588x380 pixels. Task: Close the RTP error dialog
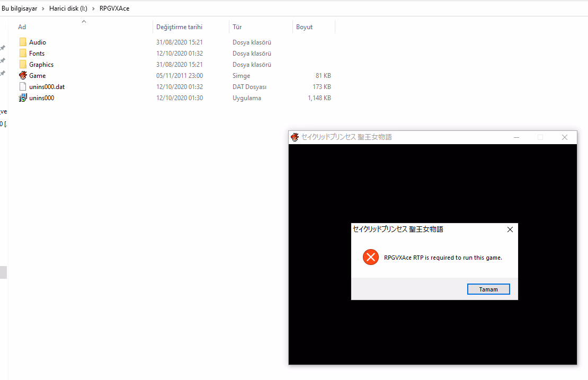coord(510,229)
